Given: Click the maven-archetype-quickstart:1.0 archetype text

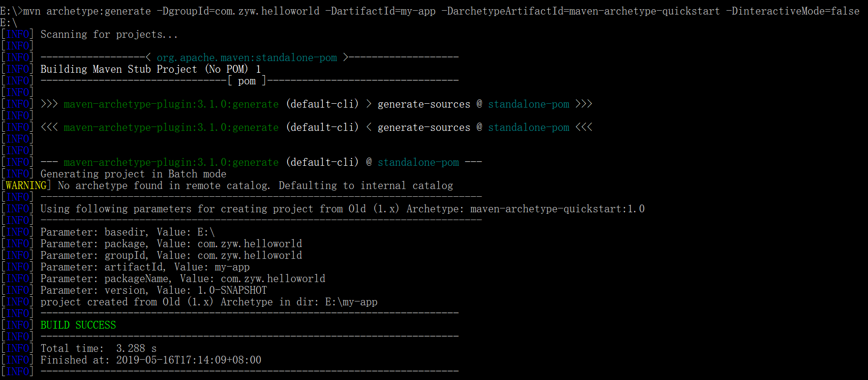Looking at the screenshot, I should point(558,208).
